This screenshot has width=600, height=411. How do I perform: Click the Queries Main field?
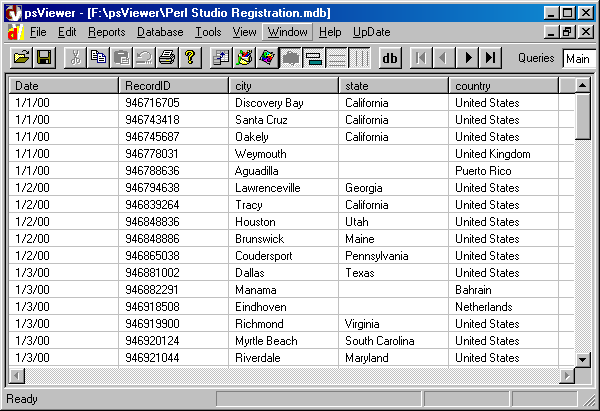click(x=577, y=59)
